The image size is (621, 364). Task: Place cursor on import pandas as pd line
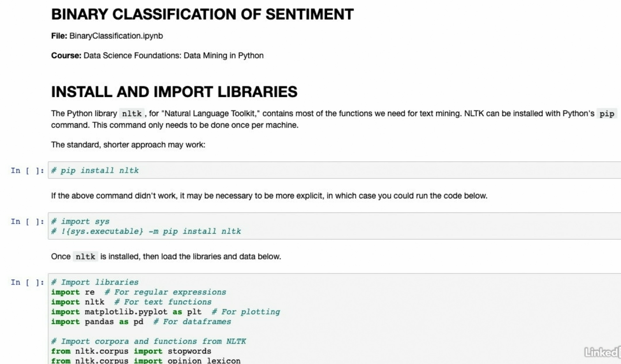110,322
